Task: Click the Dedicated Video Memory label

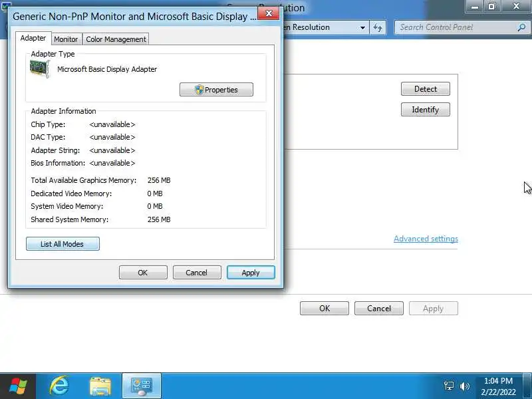Action: (x=71, y=194)
